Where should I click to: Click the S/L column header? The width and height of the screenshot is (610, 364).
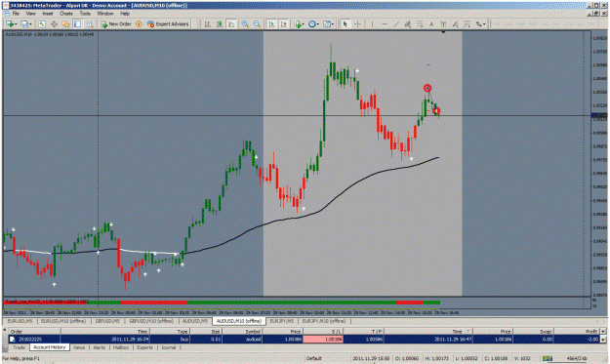tap(322, 332)
